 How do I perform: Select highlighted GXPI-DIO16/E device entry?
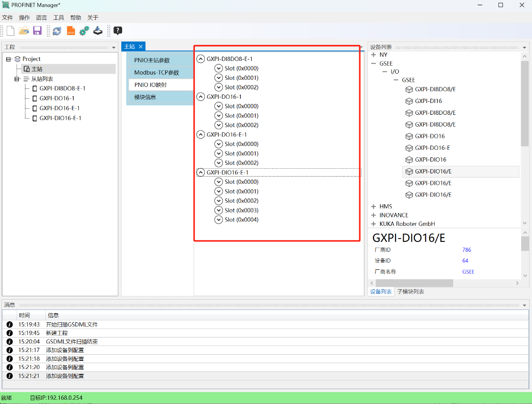[x=460, y=172]
